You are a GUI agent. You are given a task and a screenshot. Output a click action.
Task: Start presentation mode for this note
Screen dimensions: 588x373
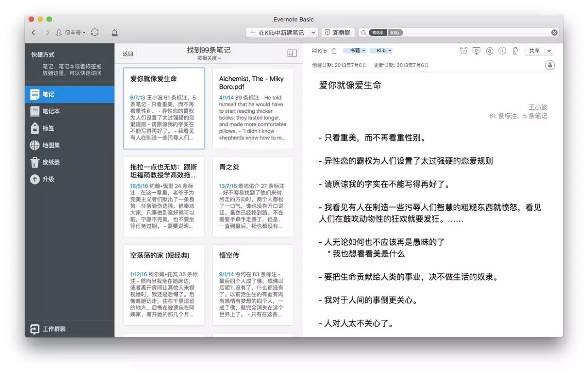pyautogui.click(x=476, y=51)
